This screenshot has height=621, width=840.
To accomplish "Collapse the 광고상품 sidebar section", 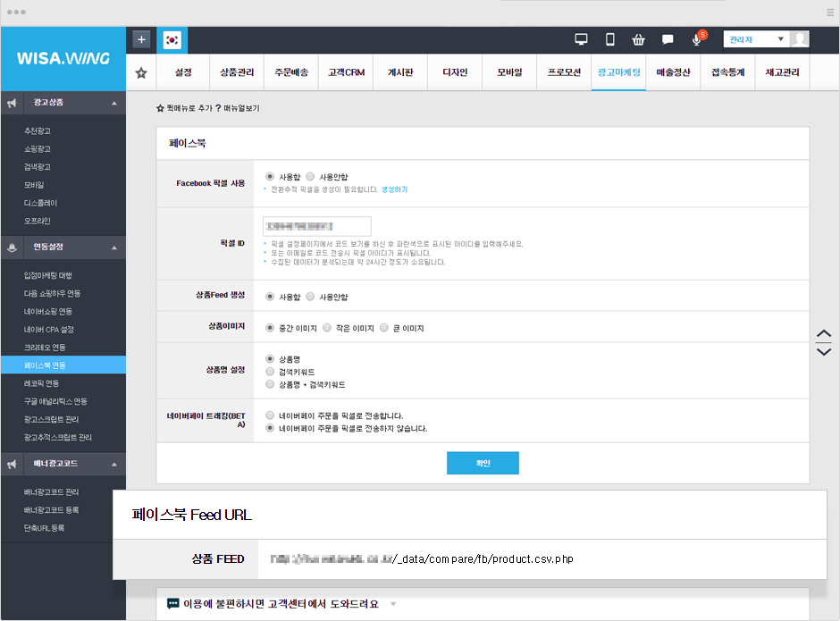I will 114,103.
